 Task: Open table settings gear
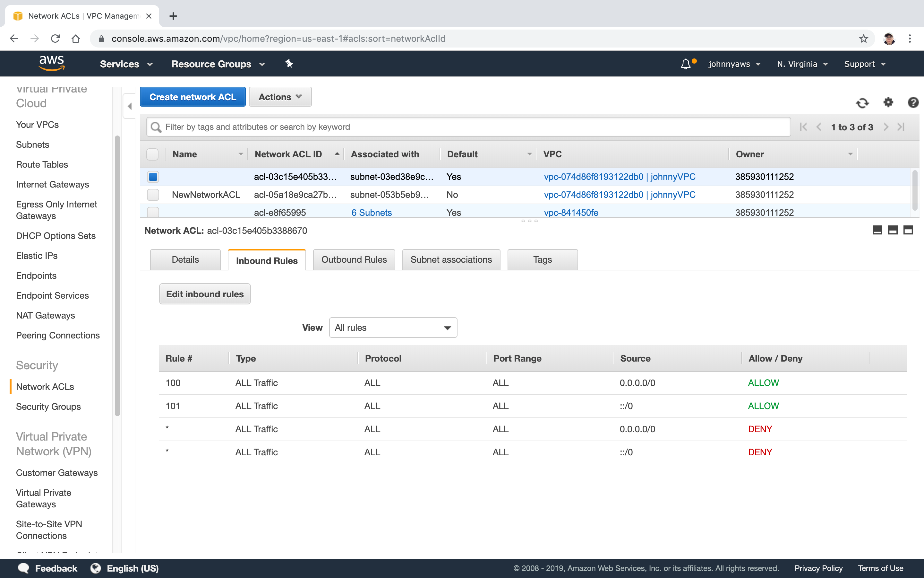(888, 102)
